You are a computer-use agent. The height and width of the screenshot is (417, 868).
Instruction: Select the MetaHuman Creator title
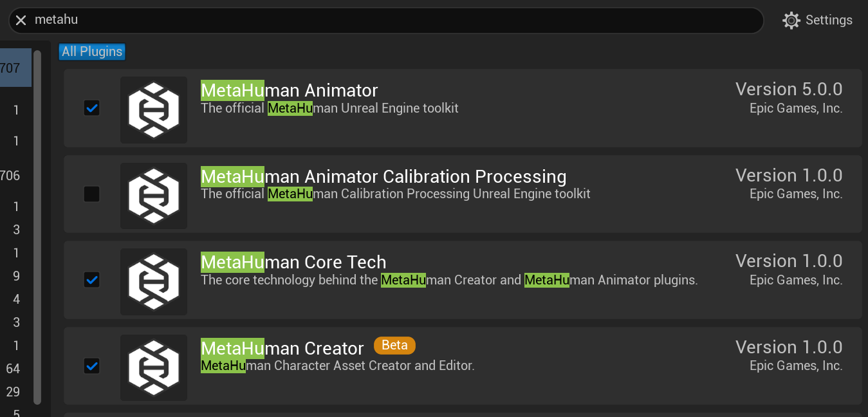tap(282, 349)
